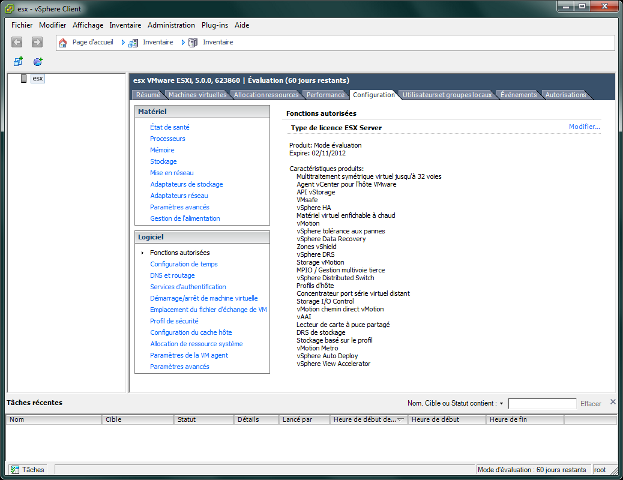The height and width of the screenshot is (480, 623).
Task: Open the Profil de sécurité link
Action: click(174, 321)
